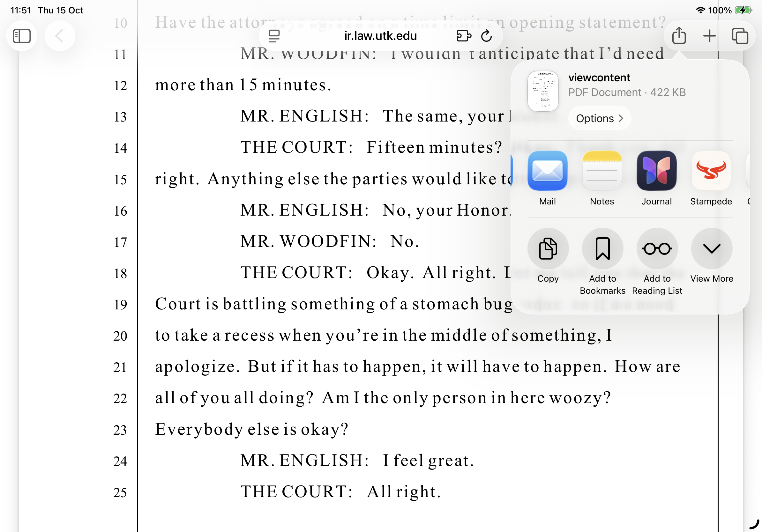Tap the viewcontent file title

pos(599,78)
